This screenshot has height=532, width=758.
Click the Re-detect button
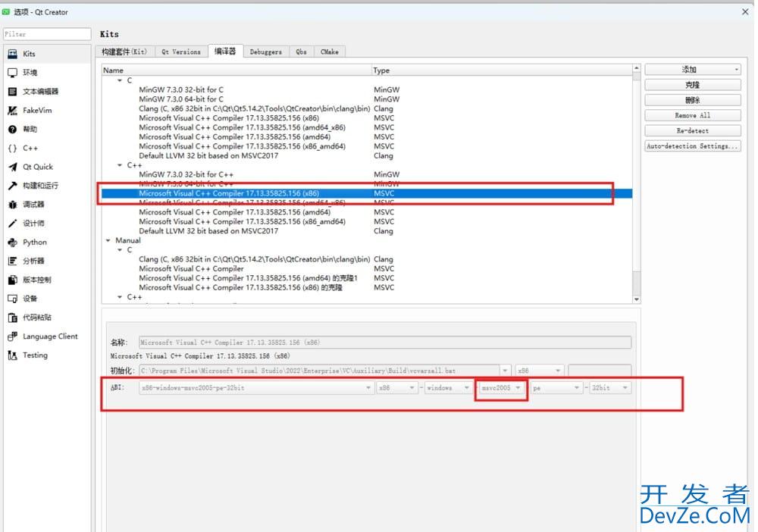click(x=692, y=131)
